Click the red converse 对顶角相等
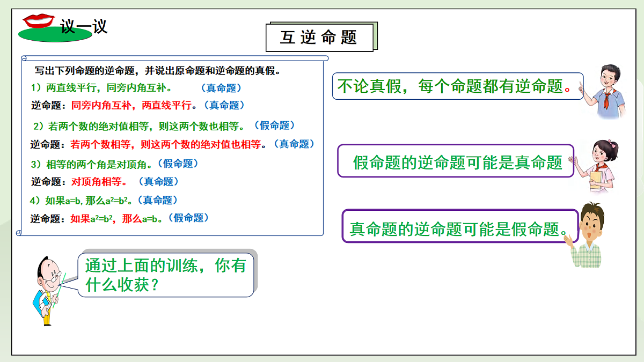 [99, 182]
